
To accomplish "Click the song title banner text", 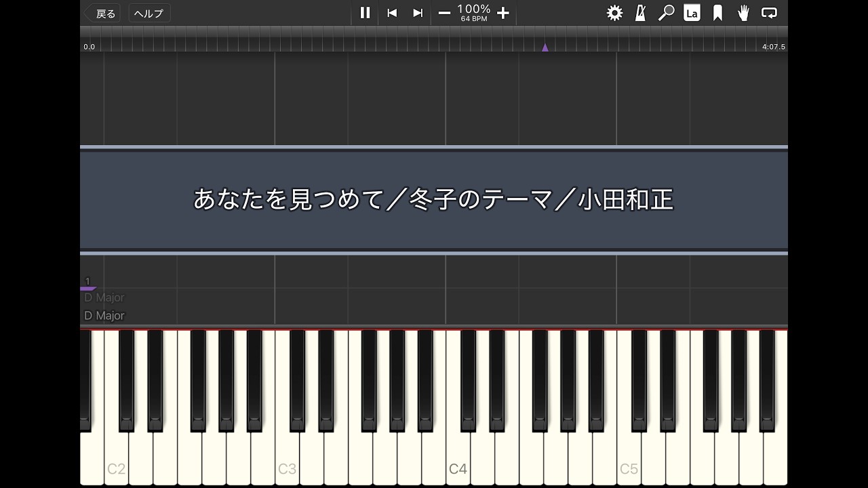I will click(433, 200).
